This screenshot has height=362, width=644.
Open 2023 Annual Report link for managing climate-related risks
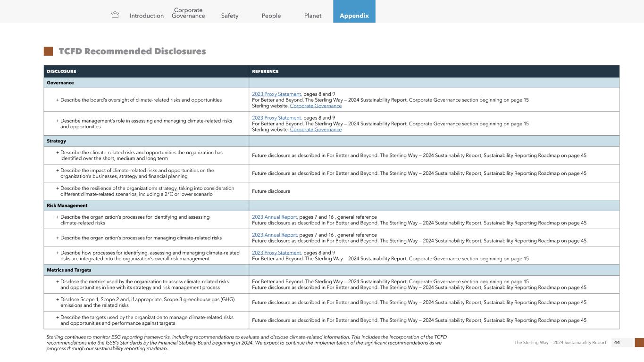pyautogui.click(x=275, y=235)
